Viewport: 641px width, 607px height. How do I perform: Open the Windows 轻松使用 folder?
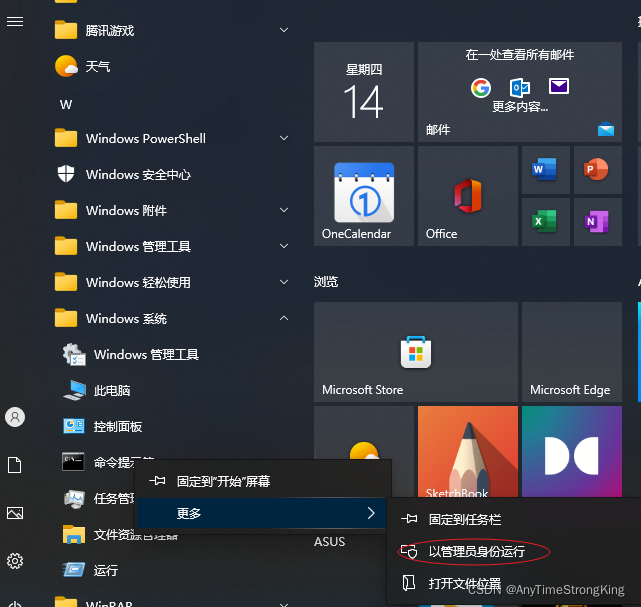(x=172, y=282)
